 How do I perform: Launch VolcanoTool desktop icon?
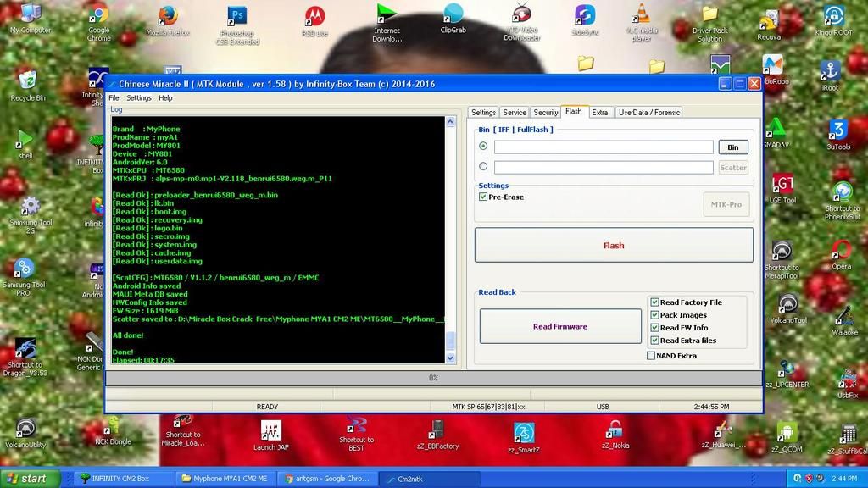(788, 309)
